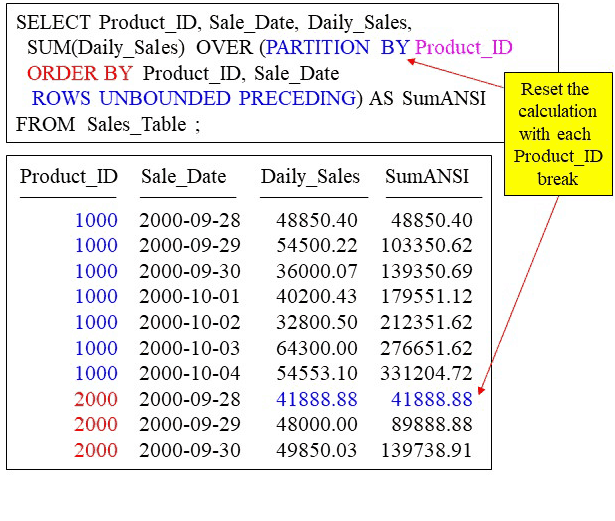Click the Sale_Date column header in the table
The image size is (615, 521).
[183, 177]
